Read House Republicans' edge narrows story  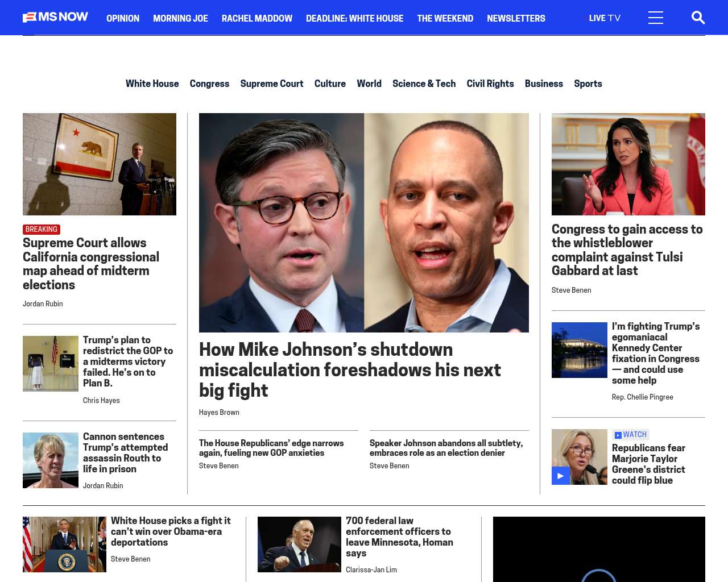271,448
